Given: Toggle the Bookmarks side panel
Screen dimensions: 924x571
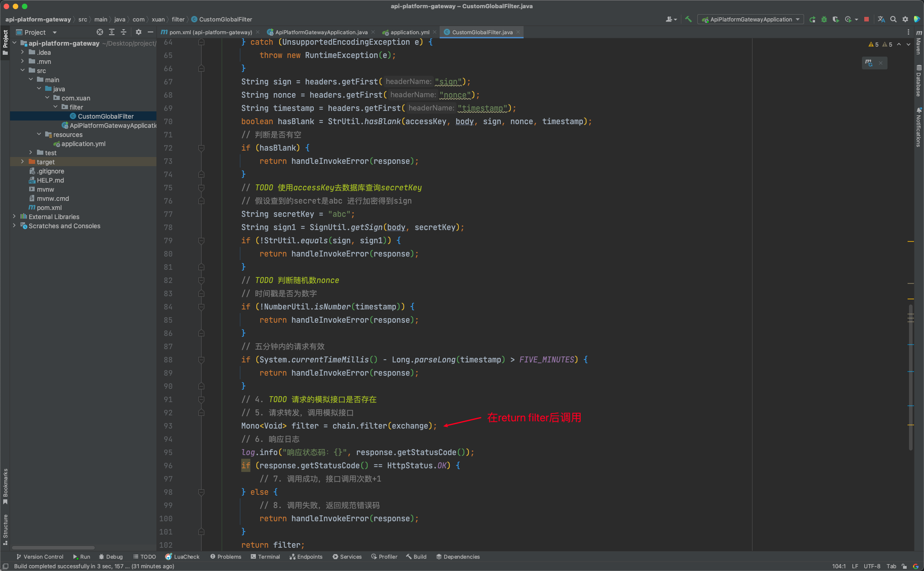Looking at the screenshot, I should point(5,485).
